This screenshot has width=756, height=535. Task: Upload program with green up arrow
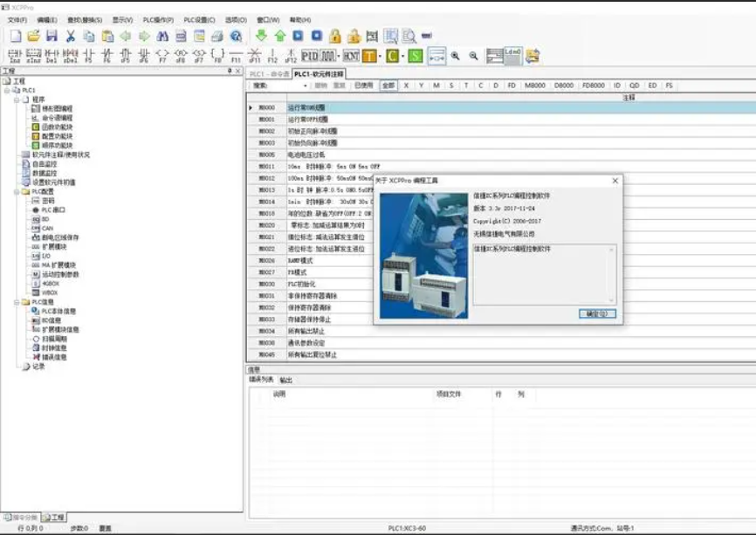coord(279,36)
